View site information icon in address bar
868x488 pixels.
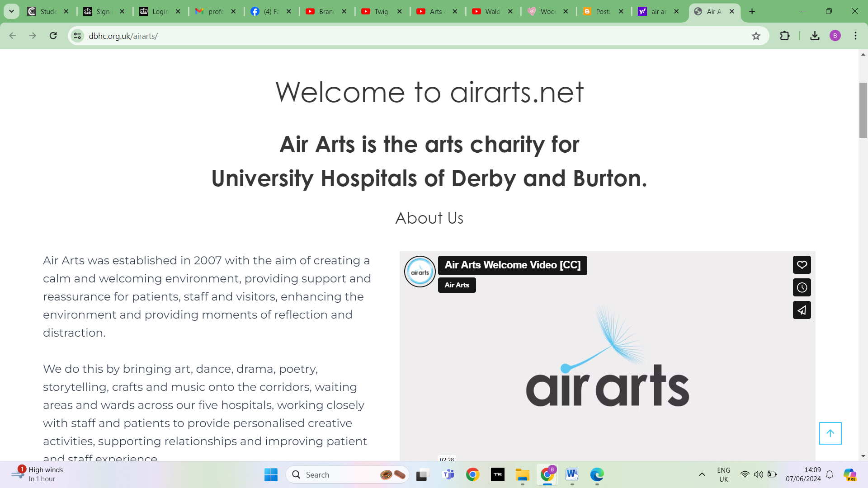coord(78,36)
